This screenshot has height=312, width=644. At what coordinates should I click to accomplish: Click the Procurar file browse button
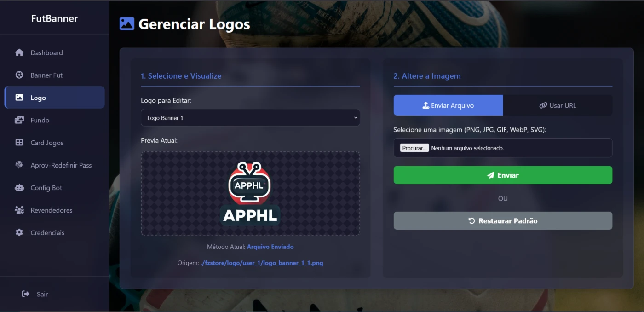[x=414, y=148]
